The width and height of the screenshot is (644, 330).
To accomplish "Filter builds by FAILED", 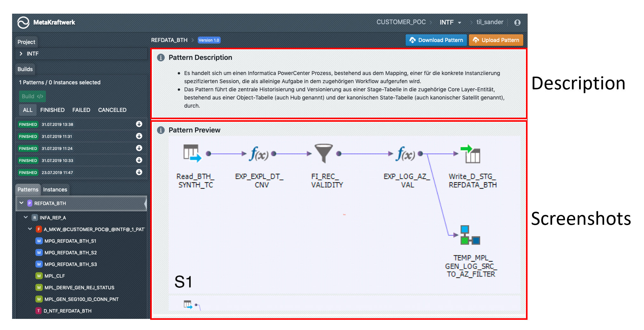I will pos(81,110).
